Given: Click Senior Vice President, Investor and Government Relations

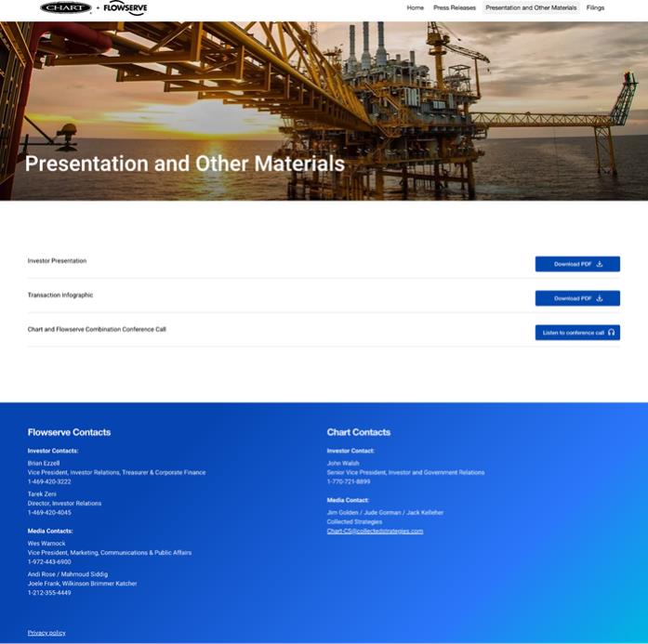Looking at the screenshot, I should tap(405, 472).
